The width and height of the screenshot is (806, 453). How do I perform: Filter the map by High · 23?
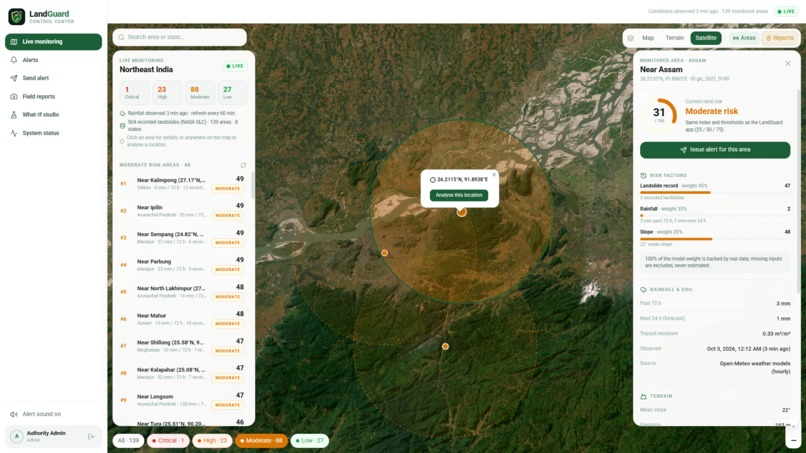click(x=212, y=441)
